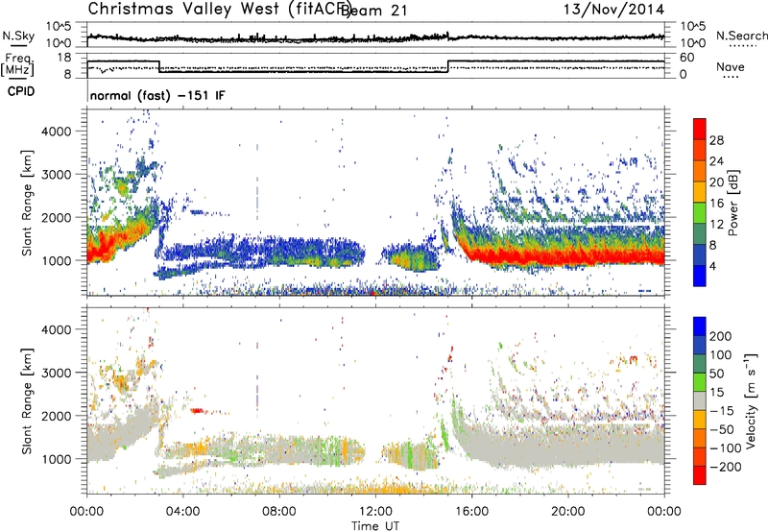This screenshot has width=768, height=532.
Task: Click the date '13/Nov/2014'
Action: (613, 9)
